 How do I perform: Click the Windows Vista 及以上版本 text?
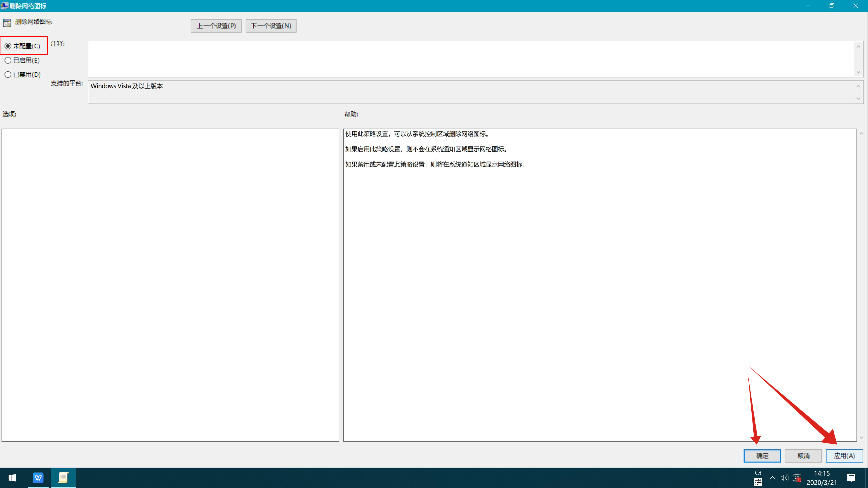127,86
